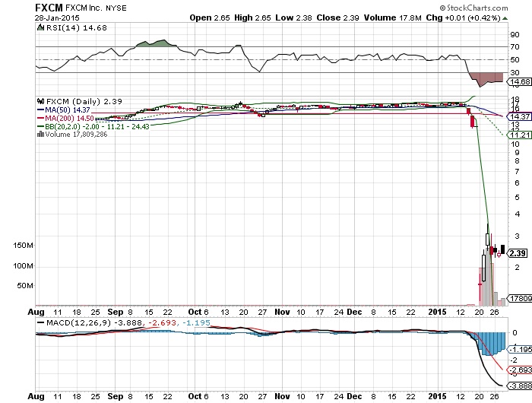532x403 pixels.
Task: Click the RSI mountain icon beside RSI(14)
Action: [40, 27]
